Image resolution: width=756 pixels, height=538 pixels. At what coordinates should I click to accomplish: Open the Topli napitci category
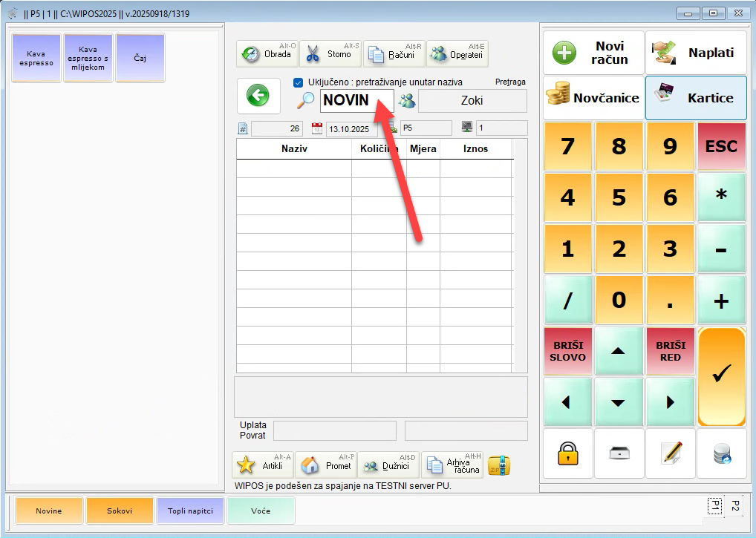(x=190, y=511)
